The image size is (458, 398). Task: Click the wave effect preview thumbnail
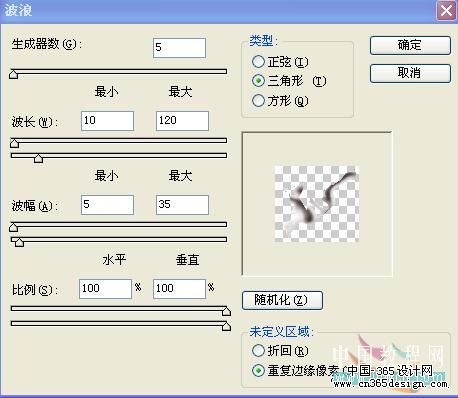click(317, 204)
